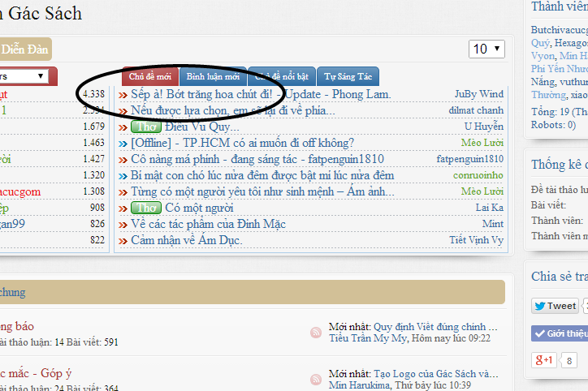Click the arrow icon before 'Cô nàng má phính'
The height and width of the screenshot is (391, 588).
pyautogui.click(x=123, y=161)
